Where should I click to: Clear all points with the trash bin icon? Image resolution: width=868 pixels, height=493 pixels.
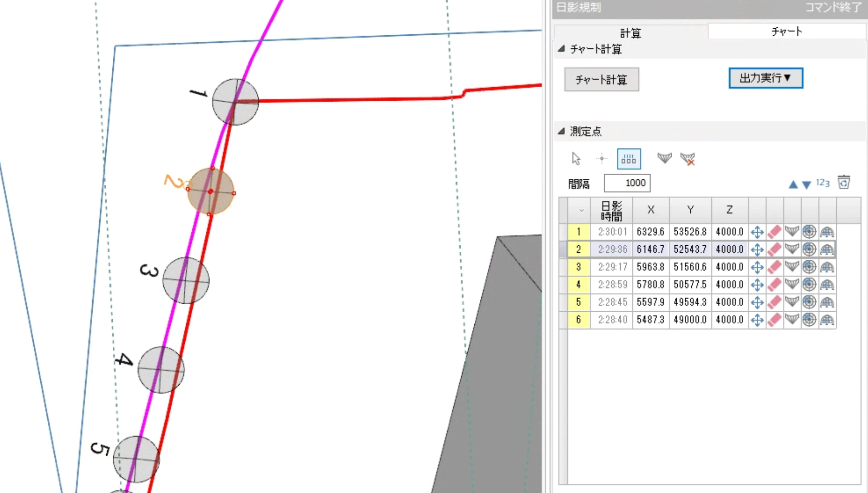click(844, 182)
